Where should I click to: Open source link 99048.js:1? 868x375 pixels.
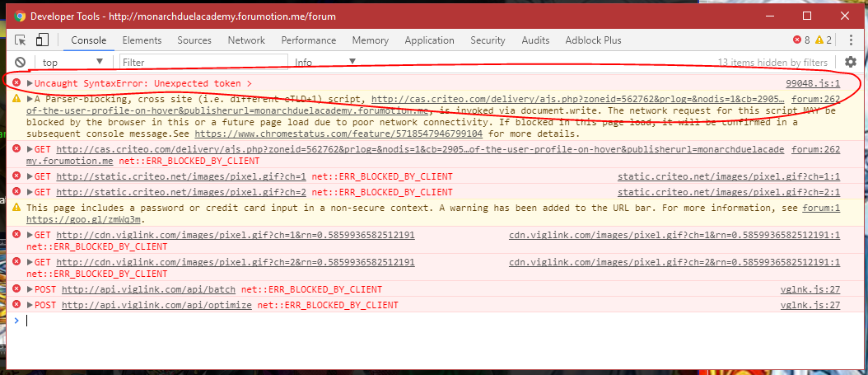point(813,83)
